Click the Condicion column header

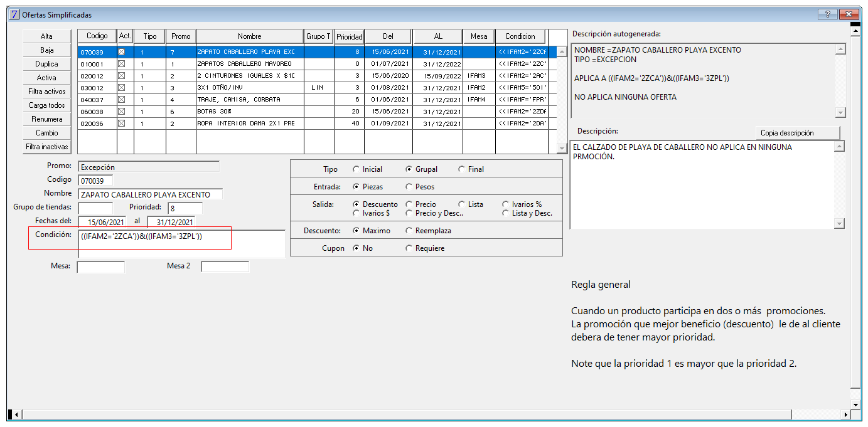(520, 36)
